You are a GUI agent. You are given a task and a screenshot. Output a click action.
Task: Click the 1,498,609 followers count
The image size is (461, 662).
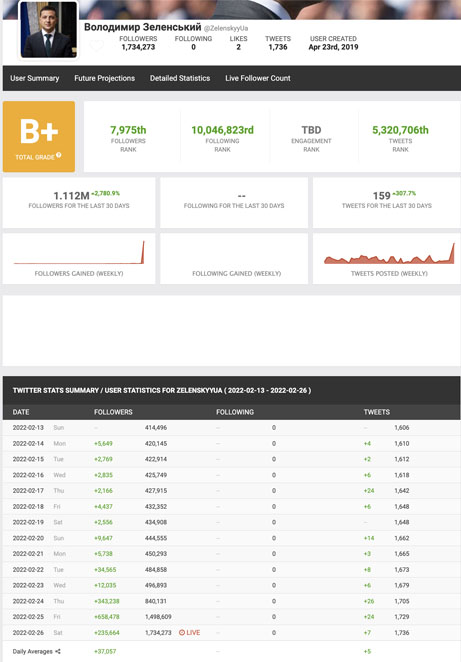(158, 617)
